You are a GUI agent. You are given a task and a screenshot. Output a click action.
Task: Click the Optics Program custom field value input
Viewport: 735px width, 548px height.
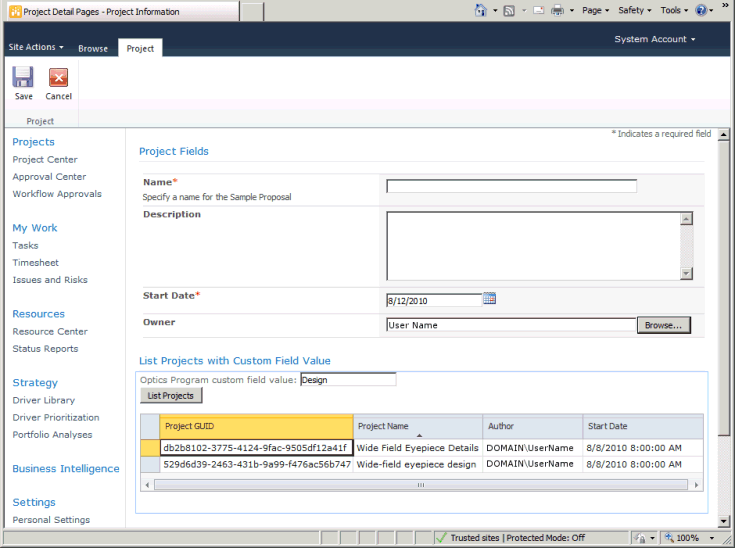click(x=348, y=380)
